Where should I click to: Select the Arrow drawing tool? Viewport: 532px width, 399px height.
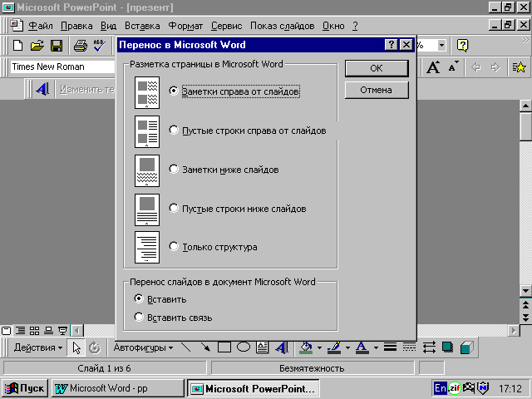pos(205,347)
